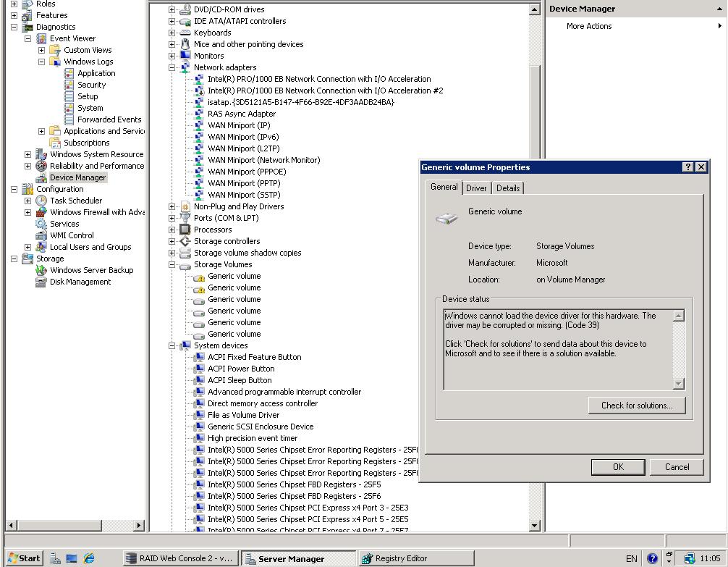This screenshot has height=567, width=728.
Task: Click the Services gear icon
Action: [41, 224]
